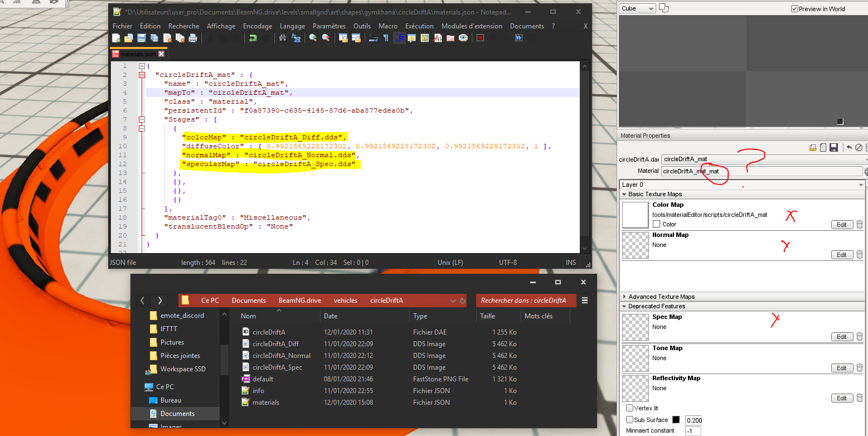Click the BeamNG.drive breadcrumb in Explorer

click(300, 301)
